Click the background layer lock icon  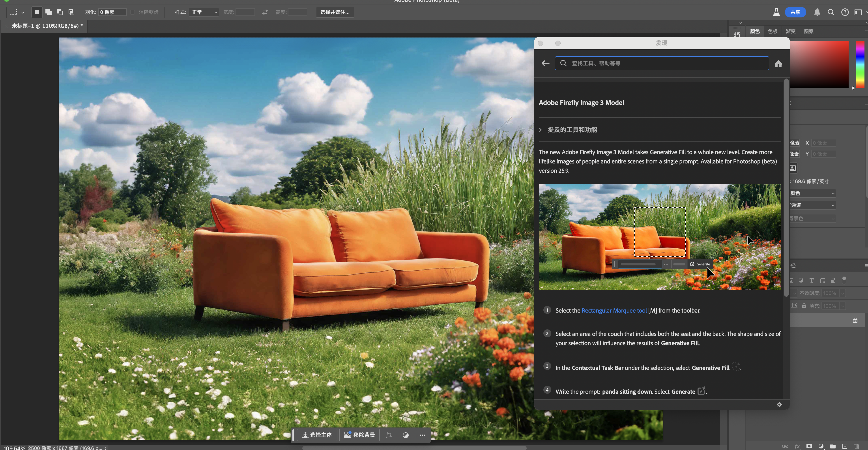pos(855,320)
